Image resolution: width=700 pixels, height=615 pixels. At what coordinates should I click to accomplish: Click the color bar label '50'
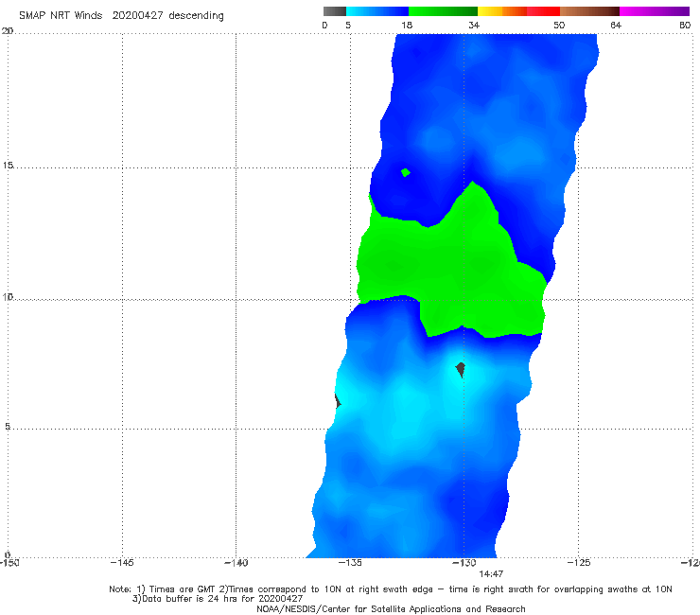(559, 25)
